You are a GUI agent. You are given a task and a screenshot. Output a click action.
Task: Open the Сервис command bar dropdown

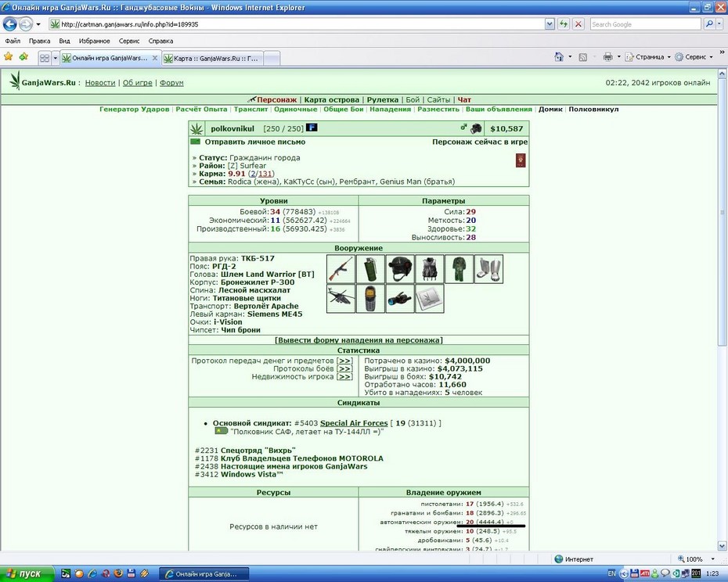tap(694, 57)
